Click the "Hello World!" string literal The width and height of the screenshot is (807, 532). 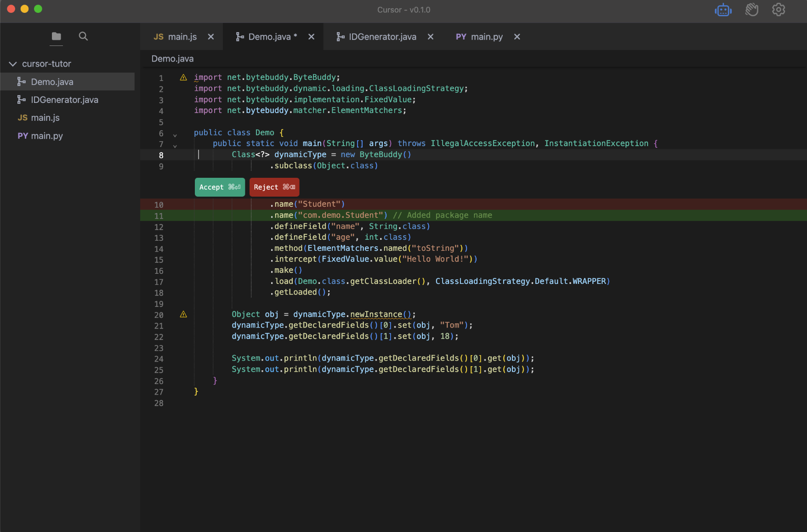435,259
